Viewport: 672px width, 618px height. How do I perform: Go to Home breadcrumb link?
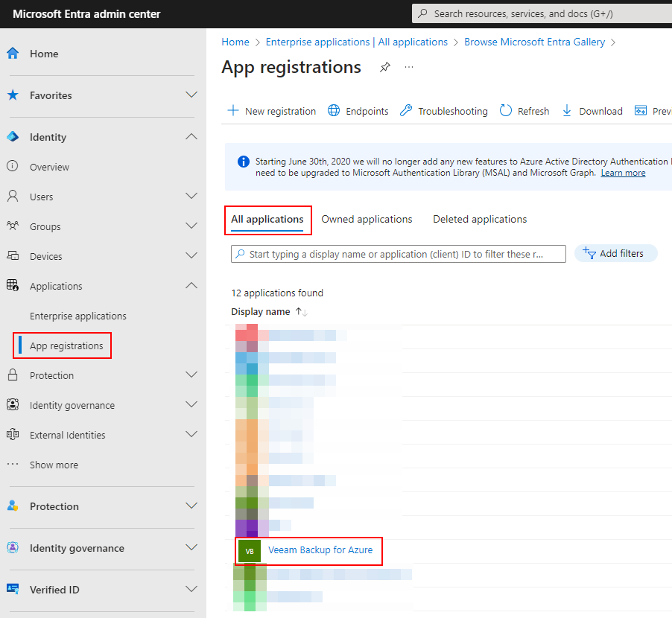[235, 42]
